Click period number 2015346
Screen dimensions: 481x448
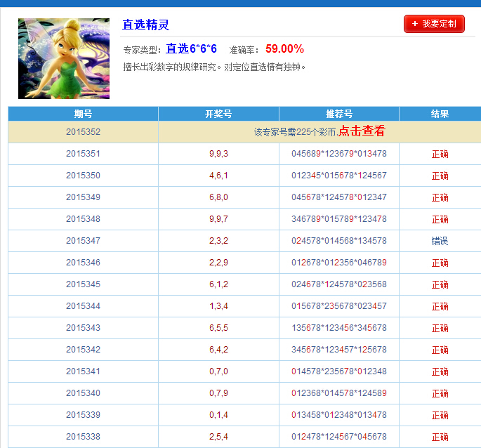click(x=83, y=263)
